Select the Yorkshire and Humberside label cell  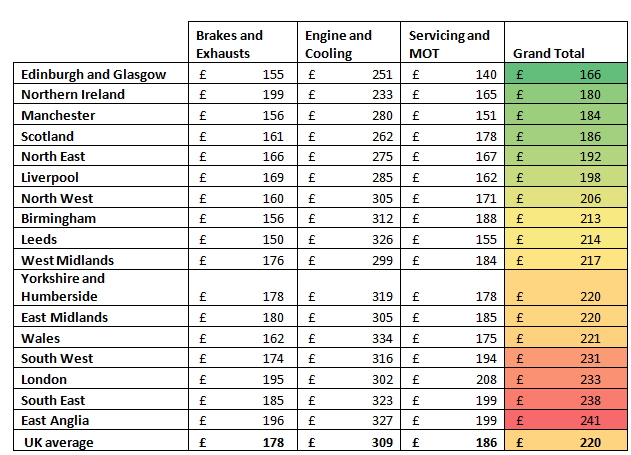(103, 287)
